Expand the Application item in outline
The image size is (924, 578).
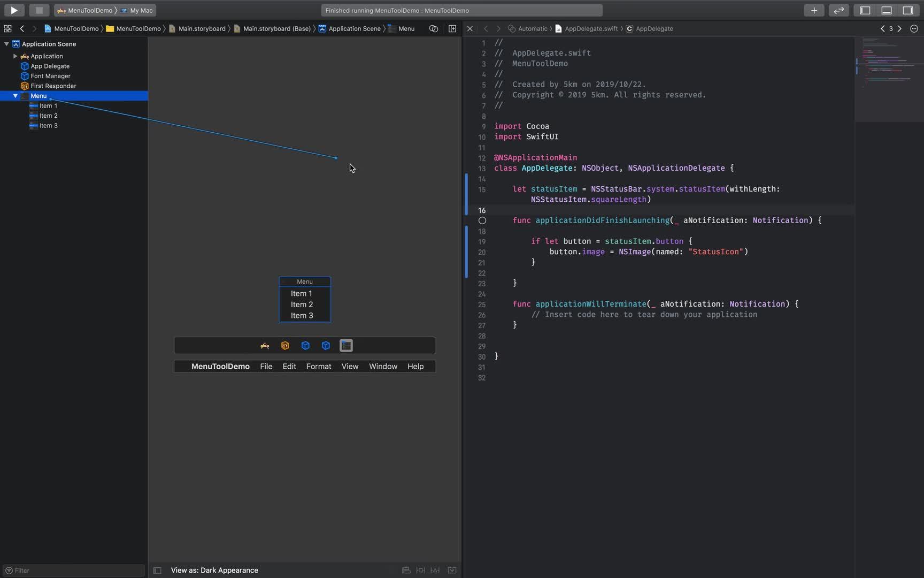16,56
